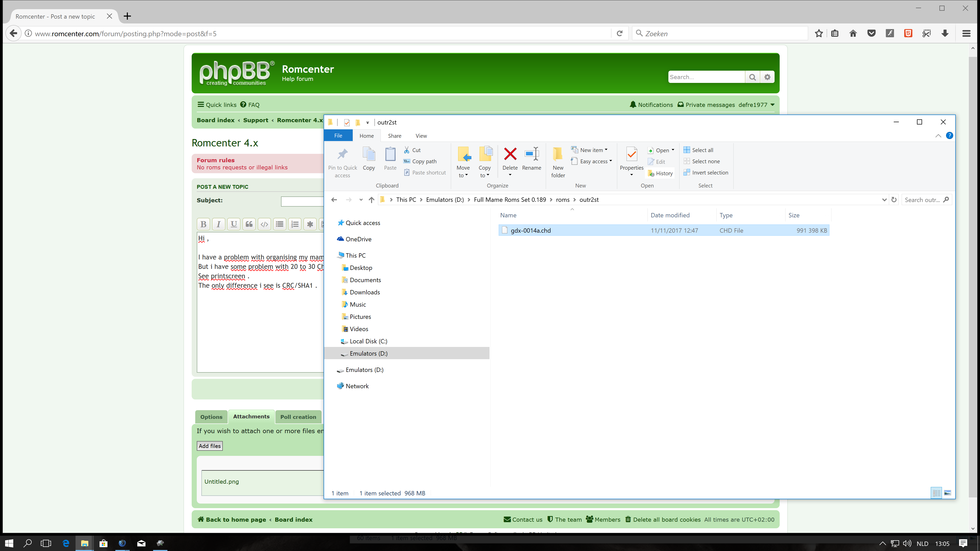
Task: Click the Code tag button in forum editor
Action: pos(264,224)
